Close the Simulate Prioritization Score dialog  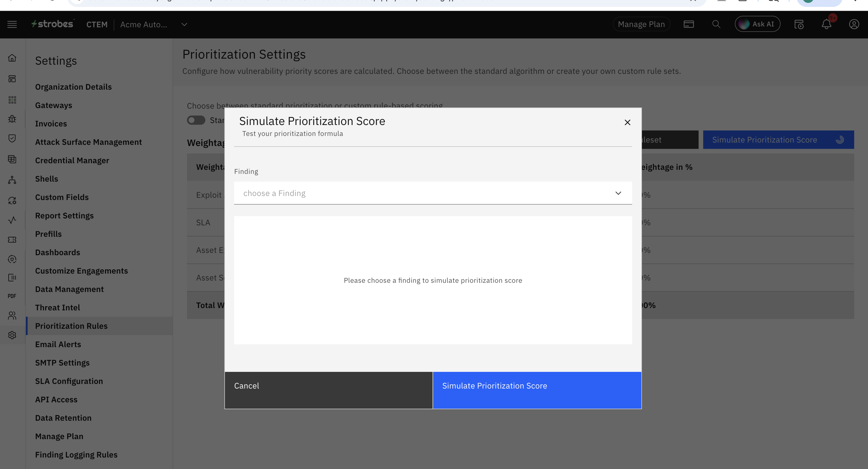[x=627, y=122]
